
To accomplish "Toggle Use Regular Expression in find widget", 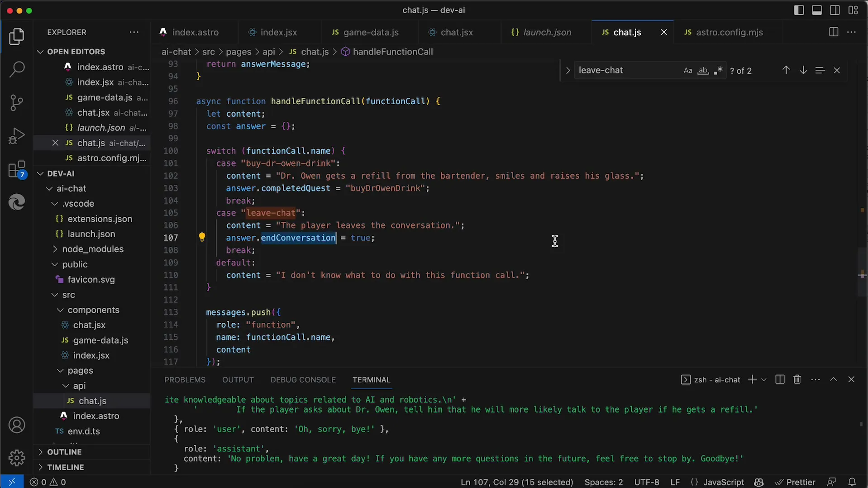I will click(x=718, y=70).
